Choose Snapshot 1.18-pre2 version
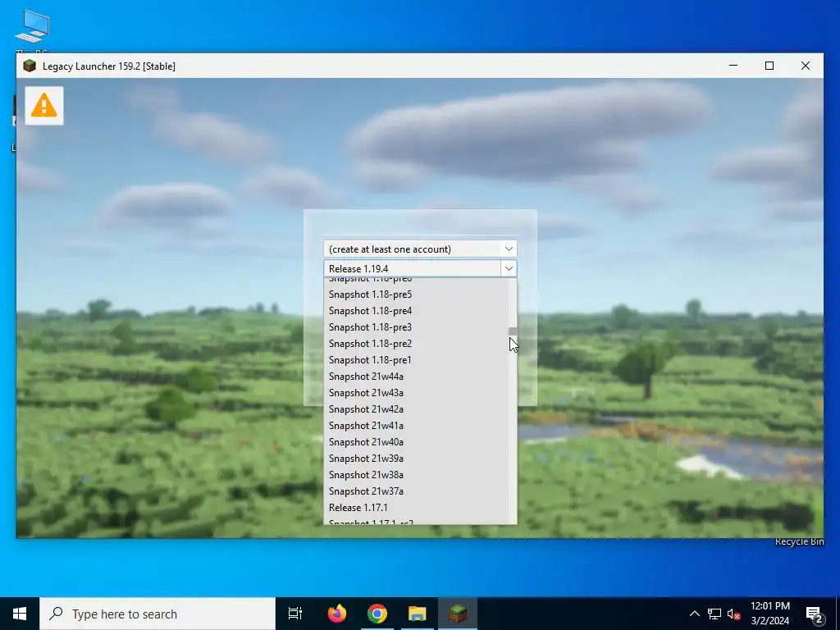This screenshot has width=840, height=630. coord(416,344)
